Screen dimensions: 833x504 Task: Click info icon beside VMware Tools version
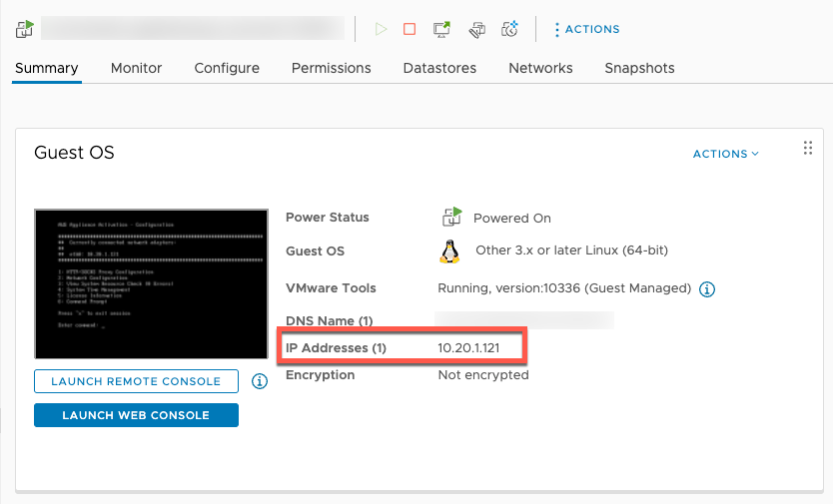[707, 288]
